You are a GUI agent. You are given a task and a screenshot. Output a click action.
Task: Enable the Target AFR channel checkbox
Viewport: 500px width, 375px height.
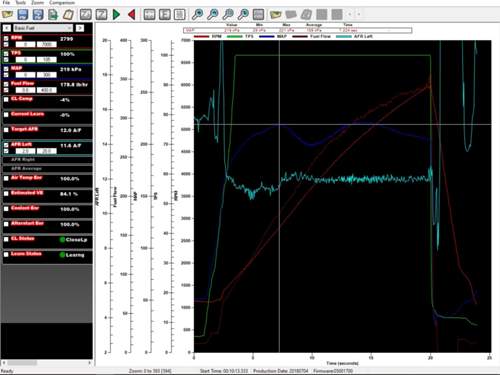tap(6, 130)
